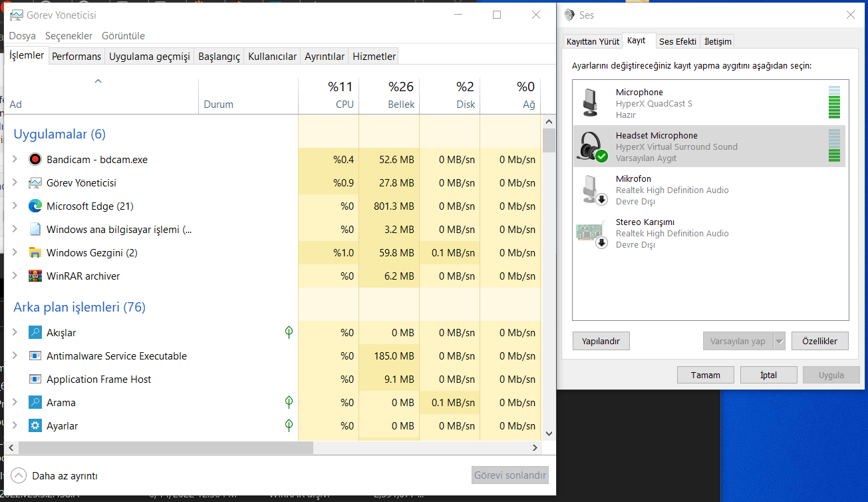868x502 pixels.
Task: Click the Arka plan işlemleri (76) heading
Action: click(79, 307)
